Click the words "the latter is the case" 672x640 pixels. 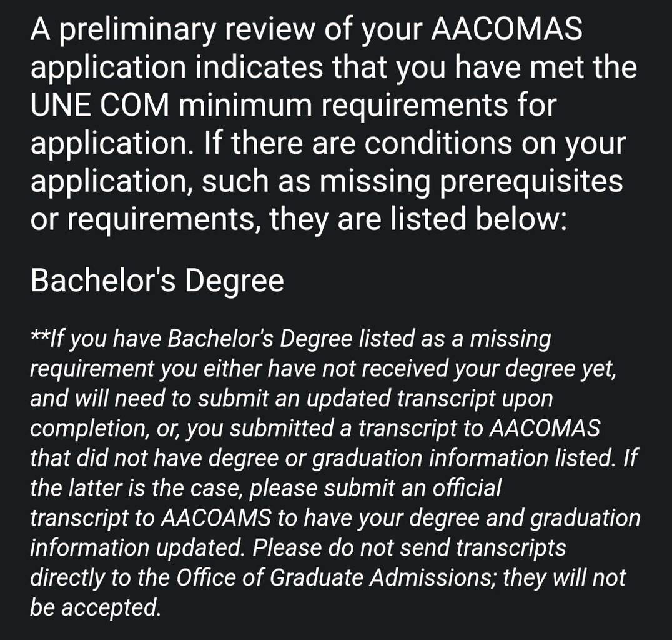[x=137, y=488]
